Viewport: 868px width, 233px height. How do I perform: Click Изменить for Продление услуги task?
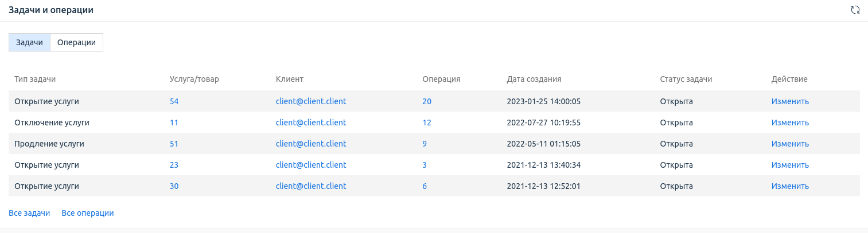tap(789, 144)
